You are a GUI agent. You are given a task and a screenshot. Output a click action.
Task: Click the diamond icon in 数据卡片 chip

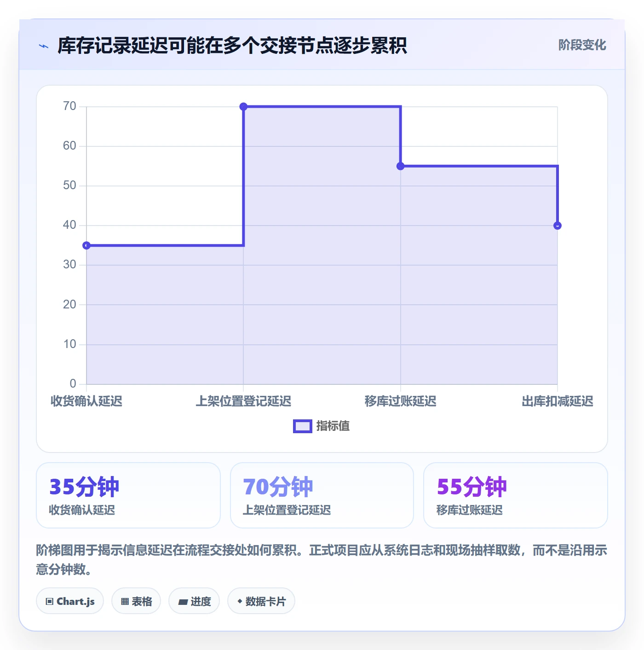(240, 601)
